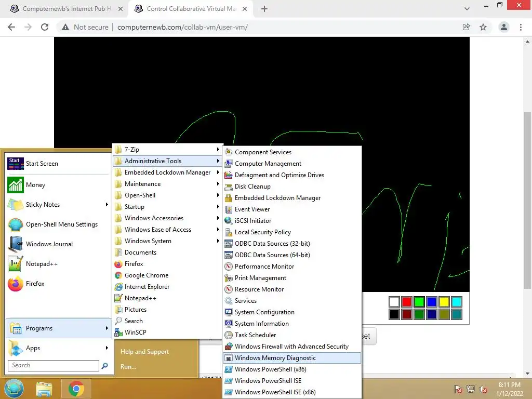Viewport: 532px width, 399px height.
Task: Click Run... command
Action: point(128,367)
